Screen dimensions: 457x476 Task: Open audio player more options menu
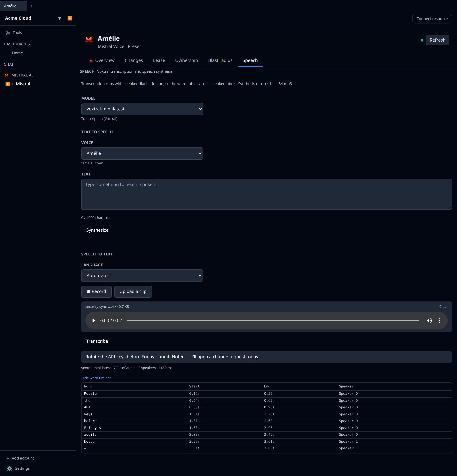(x=439, y=321)
